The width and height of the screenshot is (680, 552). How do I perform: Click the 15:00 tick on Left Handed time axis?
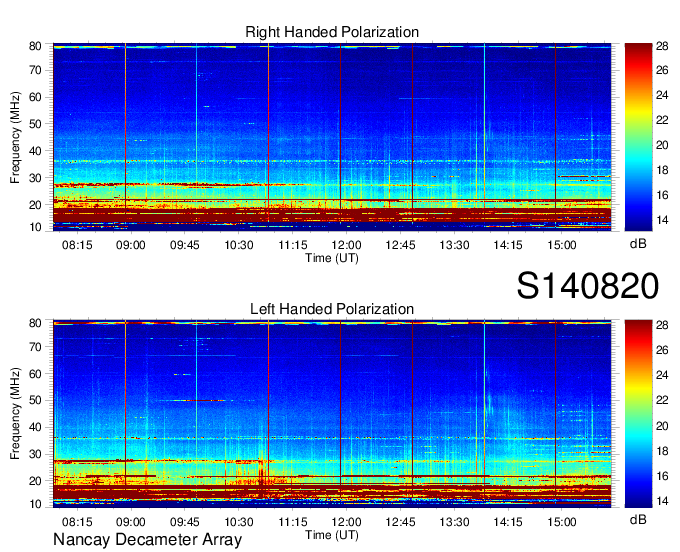click(562, 522)
